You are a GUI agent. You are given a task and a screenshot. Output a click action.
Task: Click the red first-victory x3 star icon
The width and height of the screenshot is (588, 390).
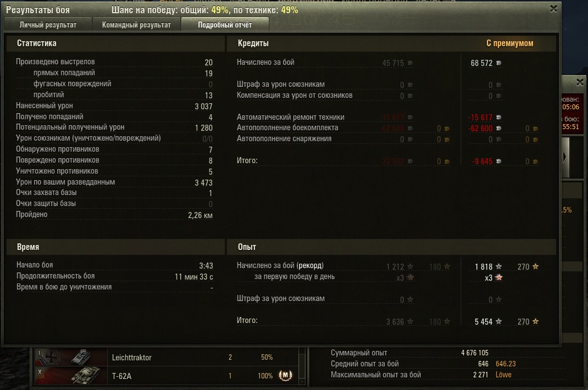pyautogui.click(x=498, y=278)
